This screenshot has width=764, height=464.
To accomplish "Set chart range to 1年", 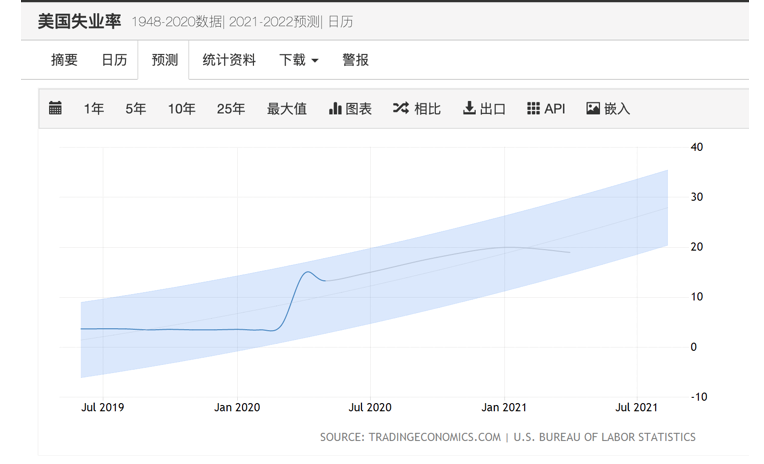I will (x=94, y=109).
